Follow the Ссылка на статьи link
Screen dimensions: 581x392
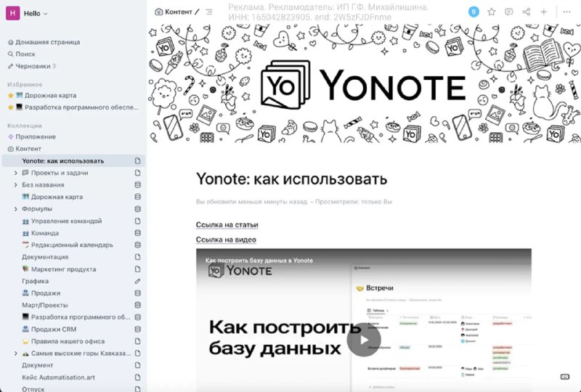point(227,225)
